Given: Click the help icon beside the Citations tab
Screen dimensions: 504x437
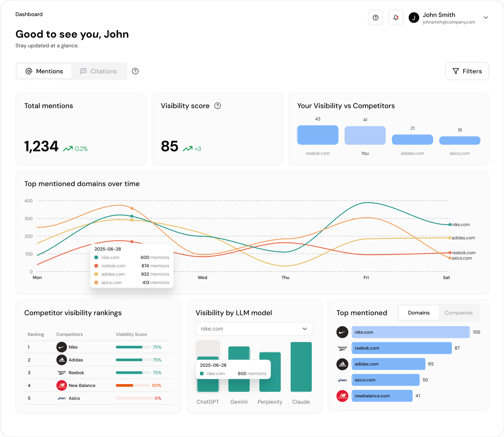Looking at the screenshot, I should [x=135, y=71].
